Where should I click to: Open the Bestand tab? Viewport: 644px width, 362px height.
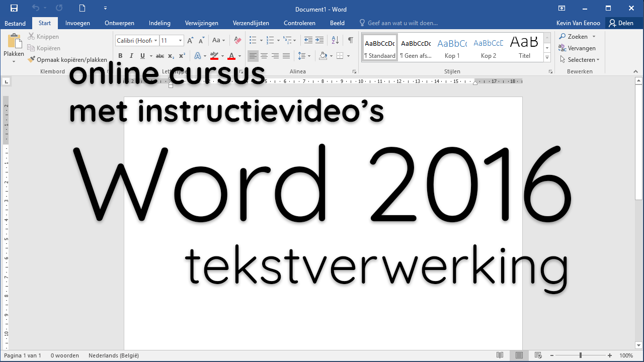click(15, 23)
